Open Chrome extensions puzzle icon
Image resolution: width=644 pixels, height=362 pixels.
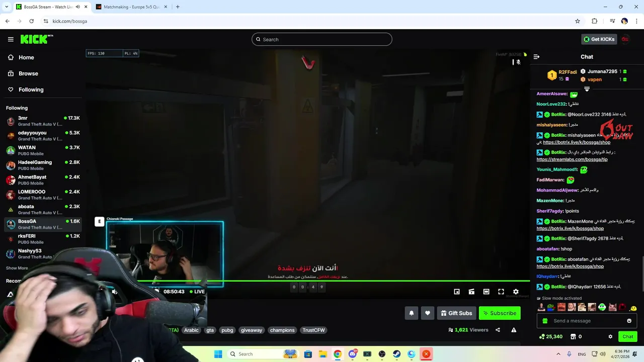pos(594,21)
